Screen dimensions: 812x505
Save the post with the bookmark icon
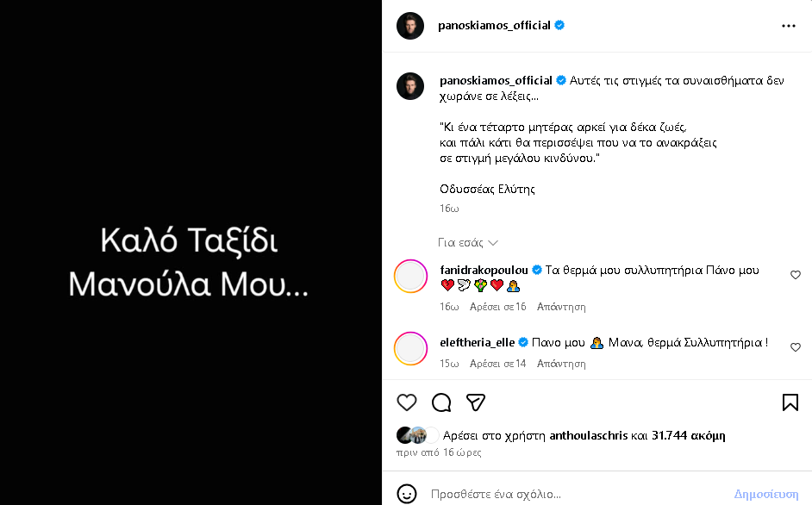coord(790,402)
